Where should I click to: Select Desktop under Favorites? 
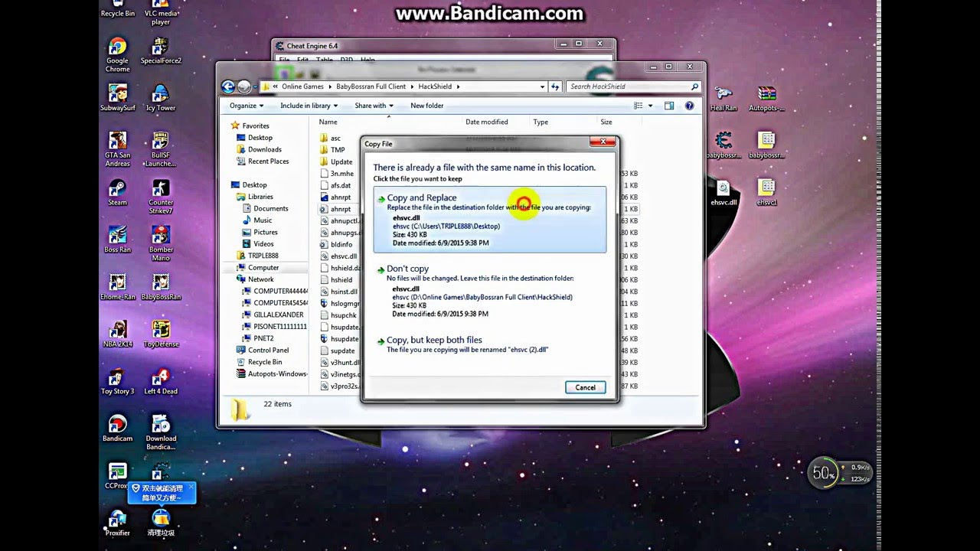coord(260,138)
